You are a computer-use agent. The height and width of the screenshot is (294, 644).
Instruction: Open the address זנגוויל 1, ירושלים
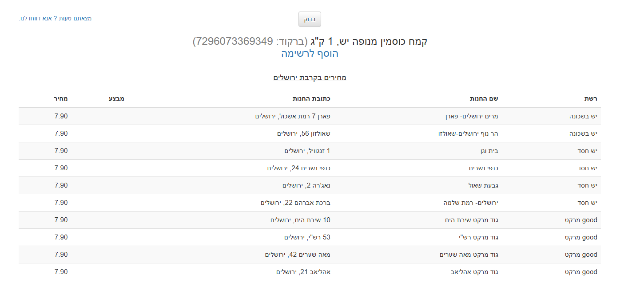pos(308,150)
